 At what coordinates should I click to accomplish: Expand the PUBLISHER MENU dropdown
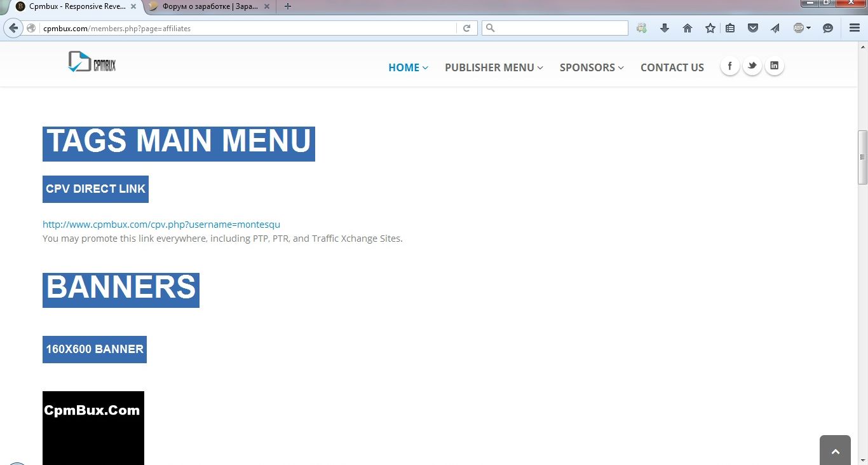pyautogui.click(x=494, y=67)
